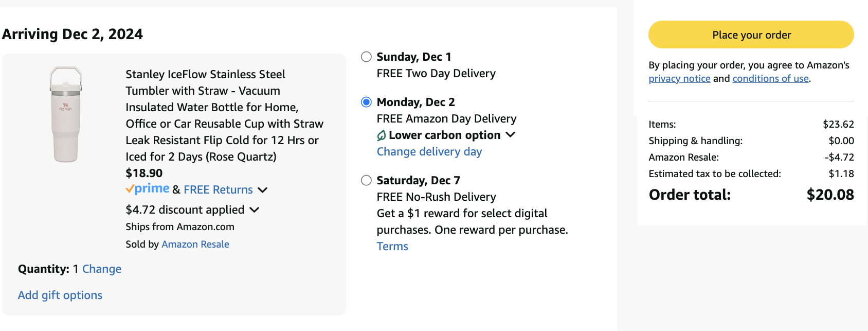Select the Monday, Dec 2 Amazon Day Delivery
Viewport: 868px width, 331px height.
[x=366, y=102]
